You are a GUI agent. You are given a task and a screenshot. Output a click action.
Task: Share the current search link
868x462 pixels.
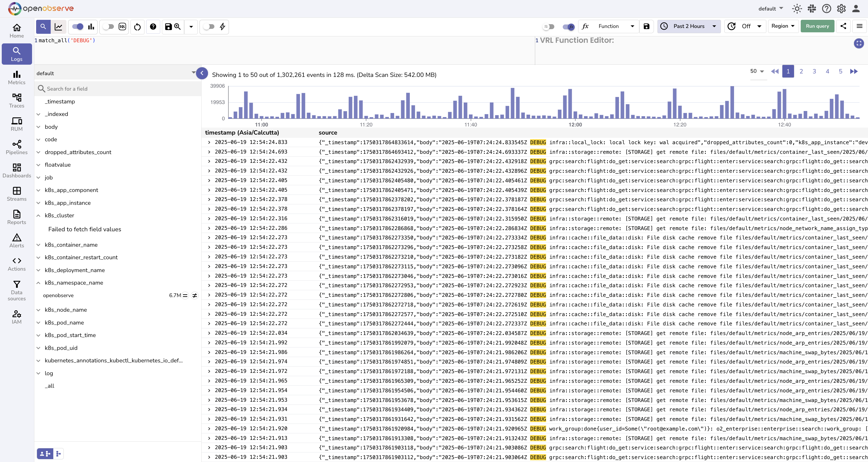pos(843,26)
